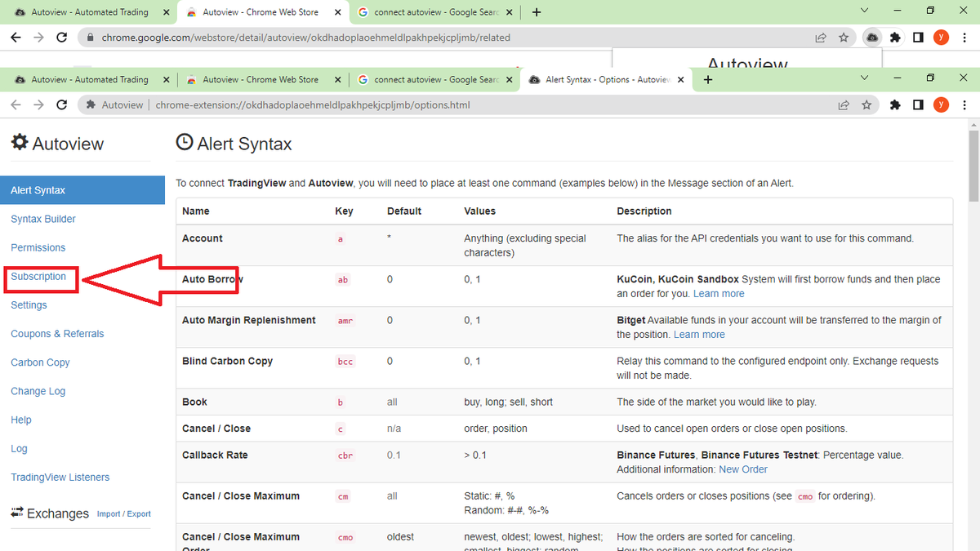Reload the front window page

click(x=61, y=104)
